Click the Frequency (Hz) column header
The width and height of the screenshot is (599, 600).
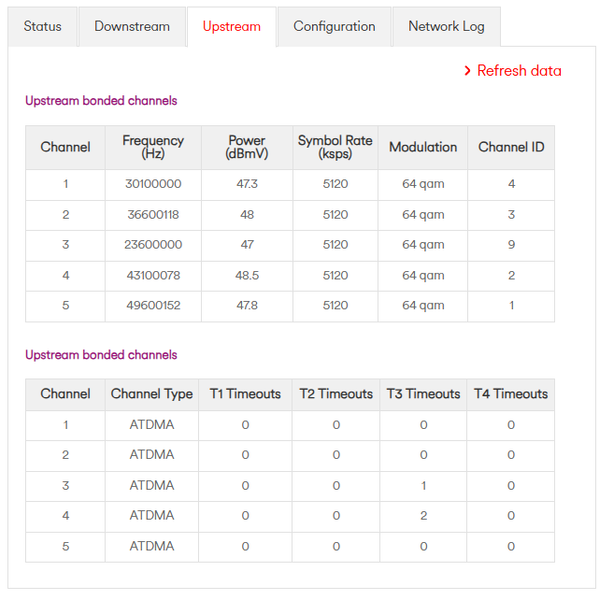click(153, 147)
